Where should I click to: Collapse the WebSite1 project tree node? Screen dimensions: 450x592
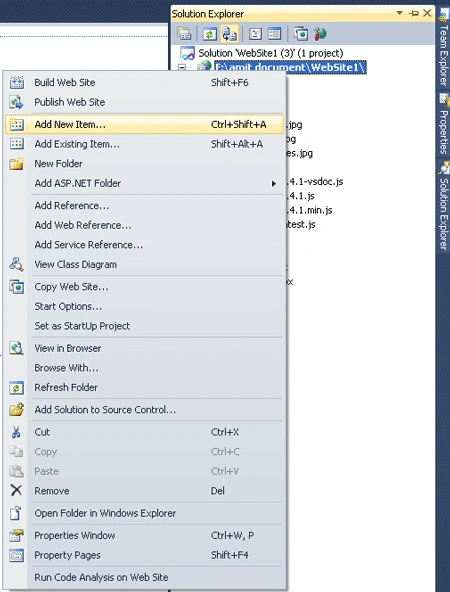coord(182,68)
